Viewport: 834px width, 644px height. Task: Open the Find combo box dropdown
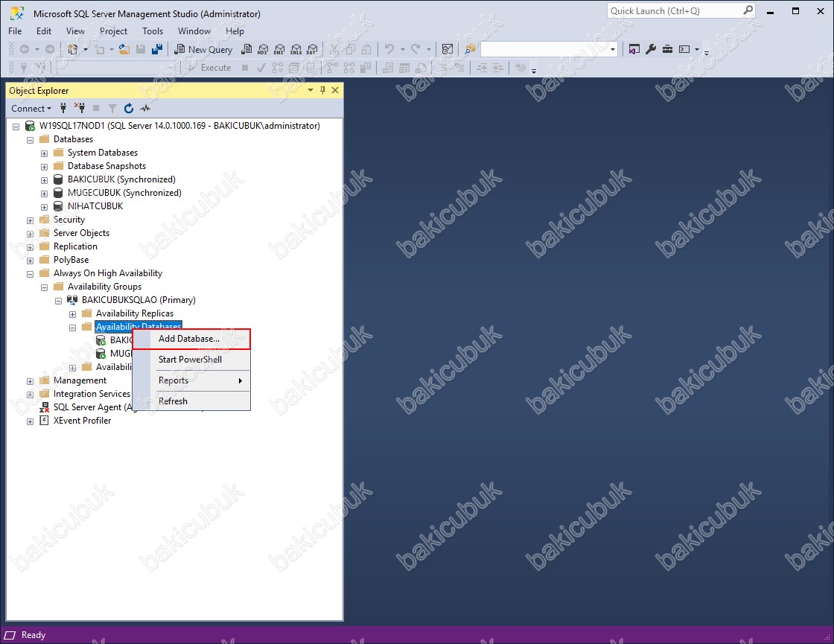(613, 49)
